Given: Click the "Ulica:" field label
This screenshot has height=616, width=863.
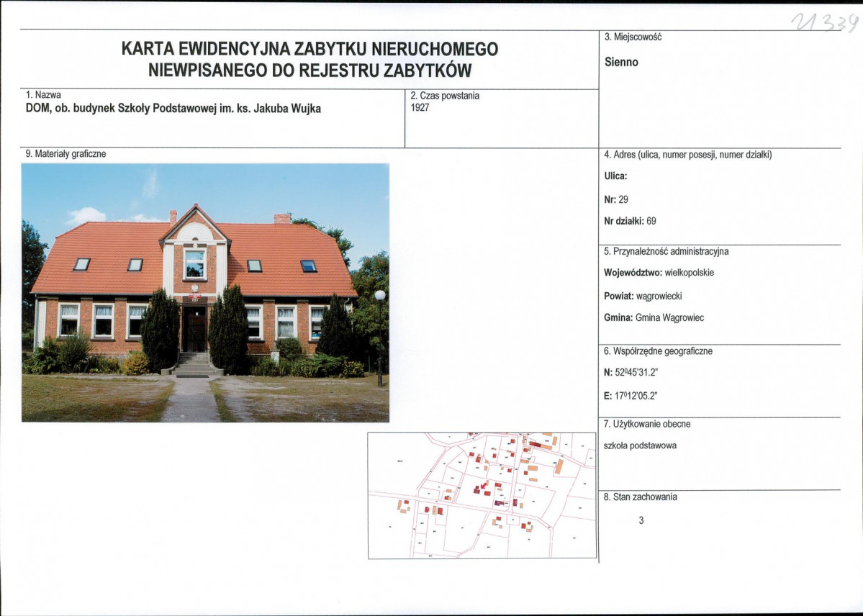Looking at the screenshot, I should [x=615, y=176].
